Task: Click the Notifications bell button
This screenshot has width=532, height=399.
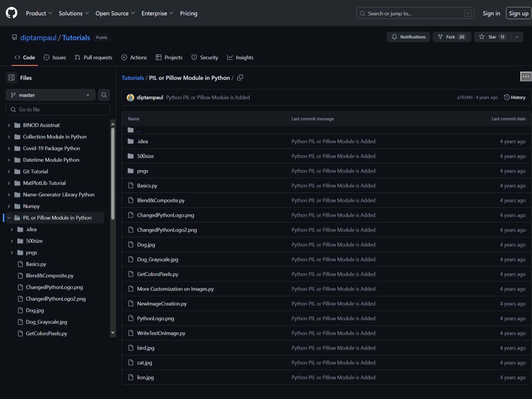Action: 408,37
